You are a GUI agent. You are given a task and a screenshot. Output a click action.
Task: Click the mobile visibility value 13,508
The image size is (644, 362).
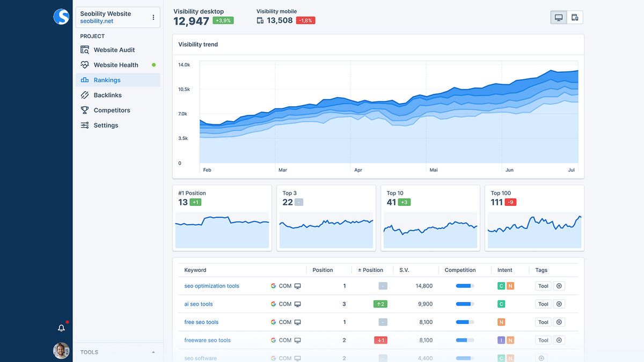coord(280,20)
